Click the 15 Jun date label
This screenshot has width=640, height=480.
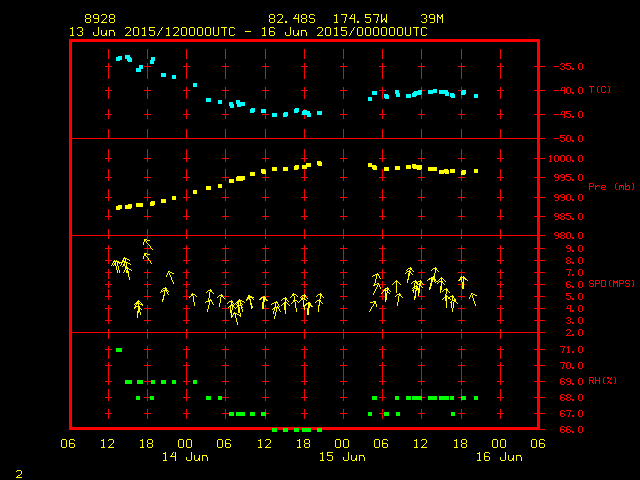(x=341, y=457)
